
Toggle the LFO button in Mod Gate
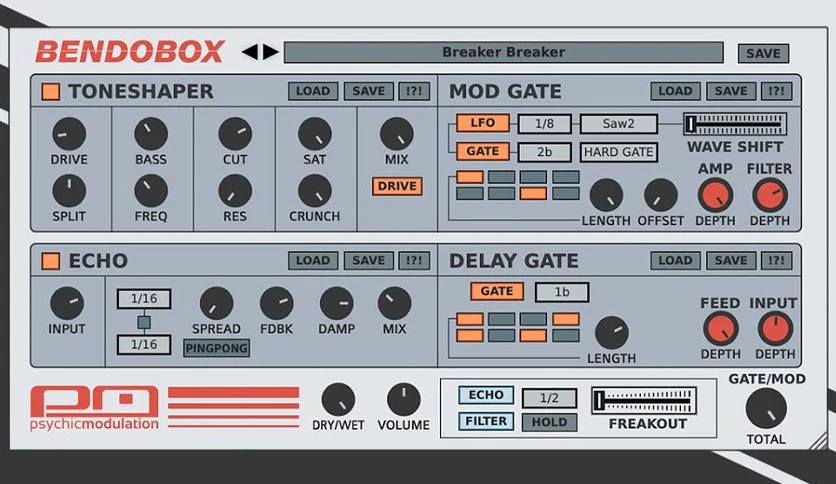483,123
